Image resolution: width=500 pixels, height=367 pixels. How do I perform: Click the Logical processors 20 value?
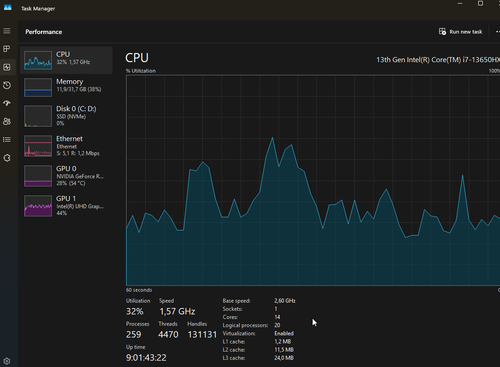tap(277, 325)
